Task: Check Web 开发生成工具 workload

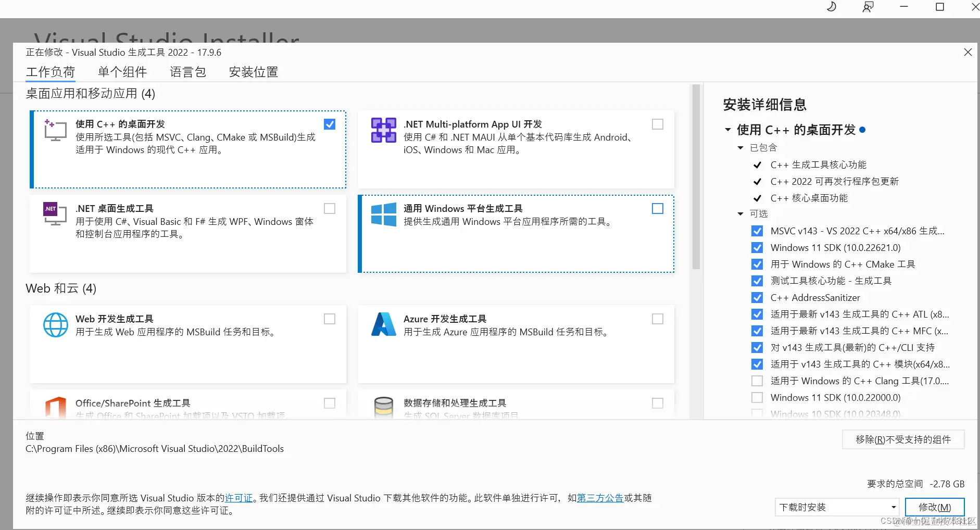Action: click(x=330, y=319)
